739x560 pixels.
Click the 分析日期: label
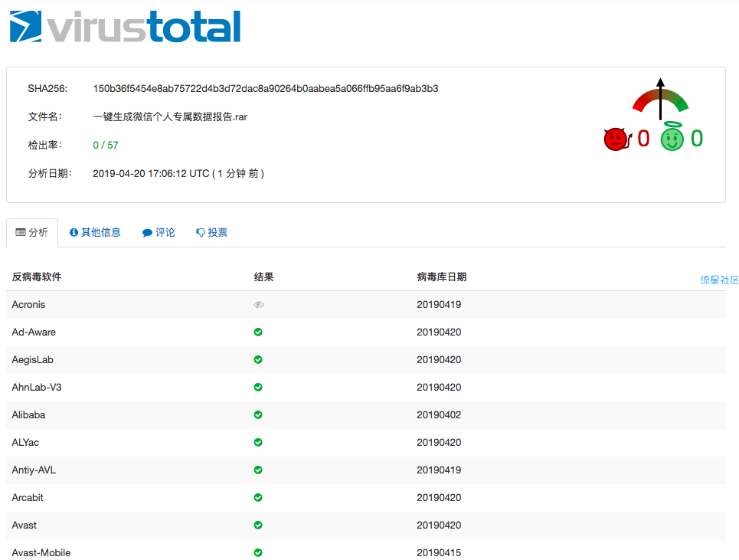pos(50,173)
